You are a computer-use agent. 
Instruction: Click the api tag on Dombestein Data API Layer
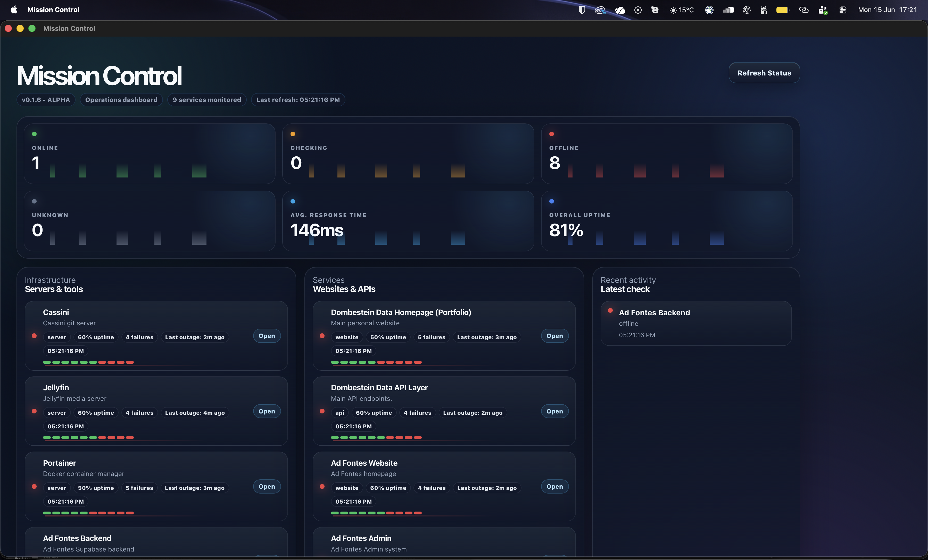click(339, 412)
